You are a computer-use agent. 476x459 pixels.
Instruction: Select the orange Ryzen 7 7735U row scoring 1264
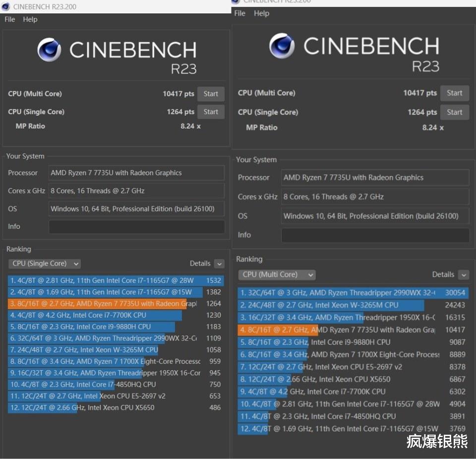(116, 304)
